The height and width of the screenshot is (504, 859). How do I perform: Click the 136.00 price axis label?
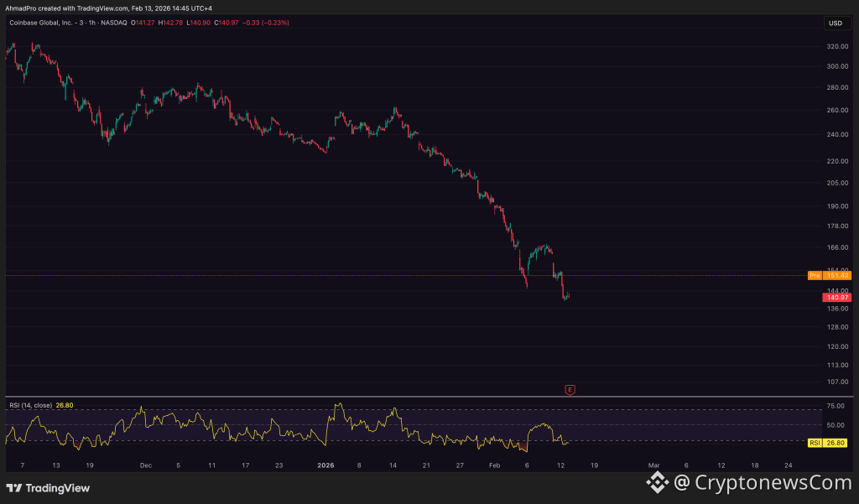click(837, 309)
